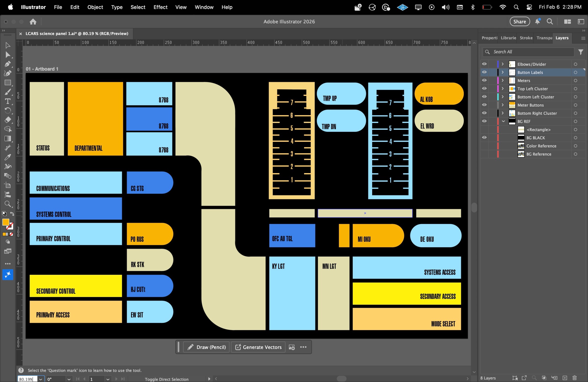The height and width of the screenshot is (382, 588).
Task: Click the orange fill color swatch
Action: tap(6, 223)
